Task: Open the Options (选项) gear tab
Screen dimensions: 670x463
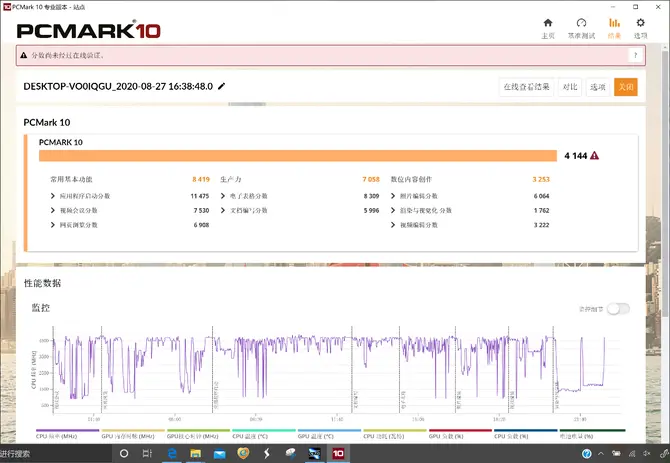Action: (640, 29)
